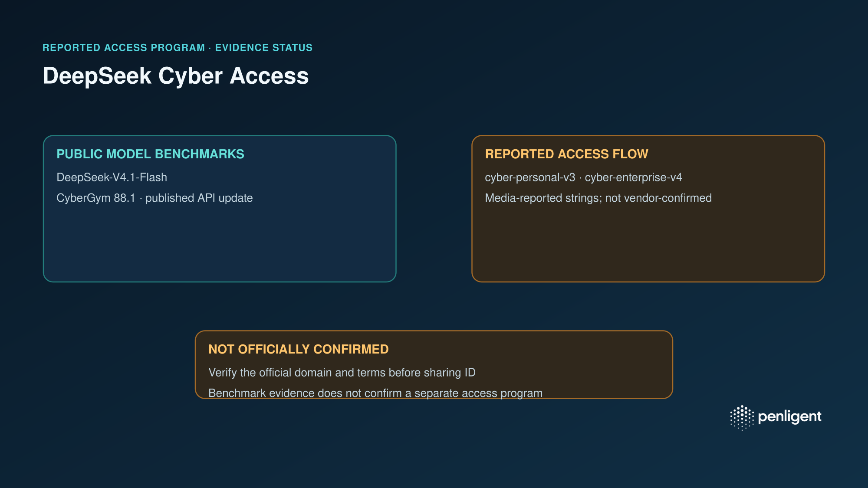
Task: Click 'REPORTED ACCESS PROGRAM · EVIDENCE STATUS' header
Action: pos(178,48)
